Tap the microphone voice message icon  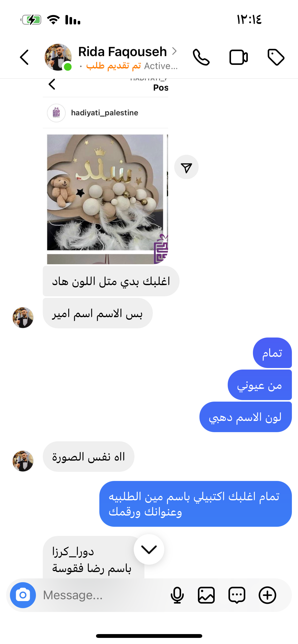177,595
